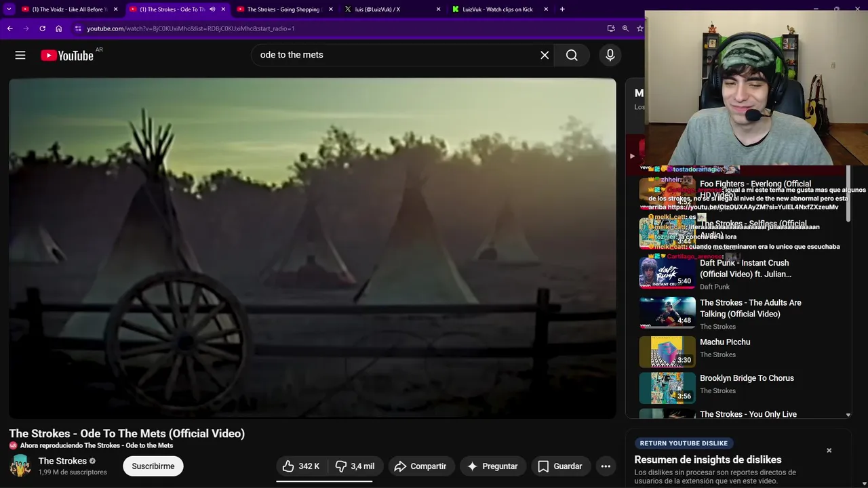Clear the search box with X icon

click(x=545, y=56)
